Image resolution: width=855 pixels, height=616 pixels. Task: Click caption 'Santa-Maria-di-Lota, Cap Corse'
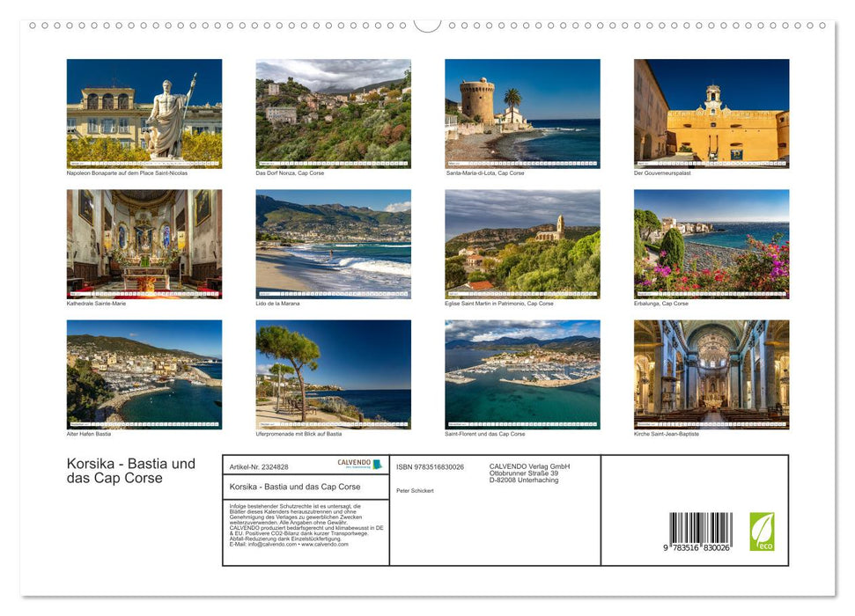coord(485,172)
